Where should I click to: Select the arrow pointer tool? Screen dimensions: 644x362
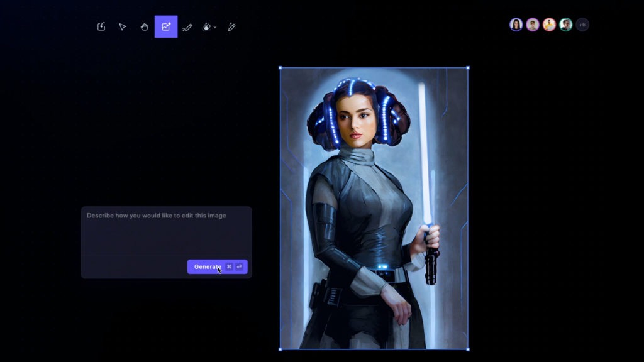[123, 27]
